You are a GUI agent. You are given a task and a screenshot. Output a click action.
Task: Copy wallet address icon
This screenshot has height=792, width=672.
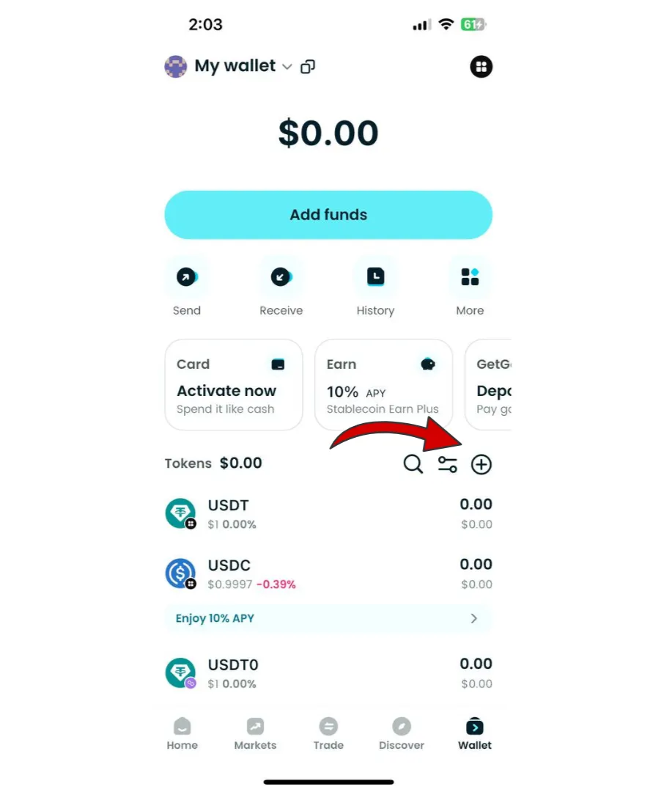click(x=308, y=67)
